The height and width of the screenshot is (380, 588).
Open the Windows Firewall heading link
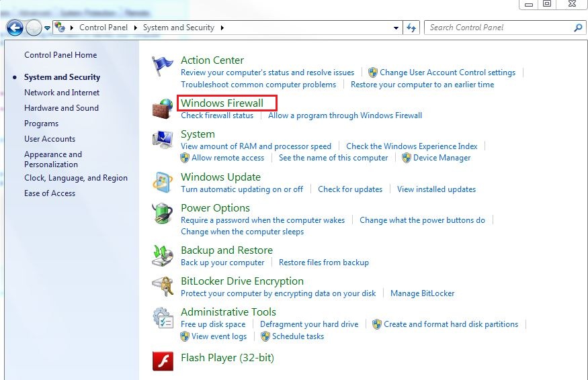(x=222, y=103)
